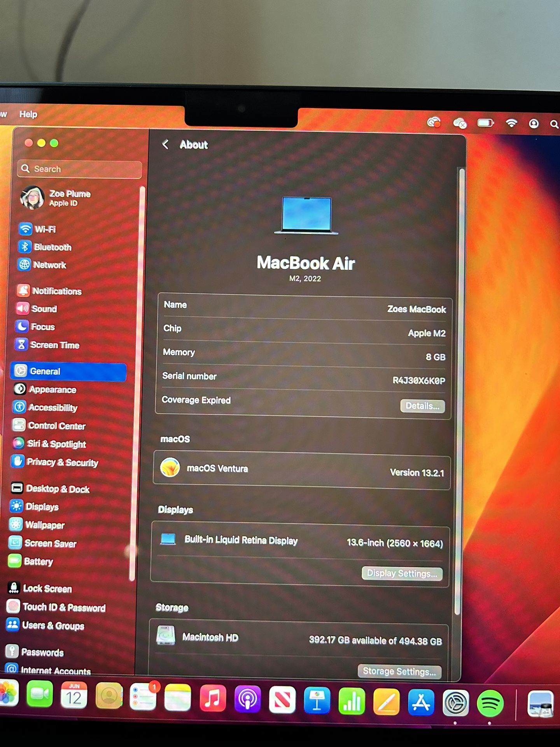The height and width of the screenshot is (747, 560).
Task: Open Appearance settings
Action: click(45, 389)
